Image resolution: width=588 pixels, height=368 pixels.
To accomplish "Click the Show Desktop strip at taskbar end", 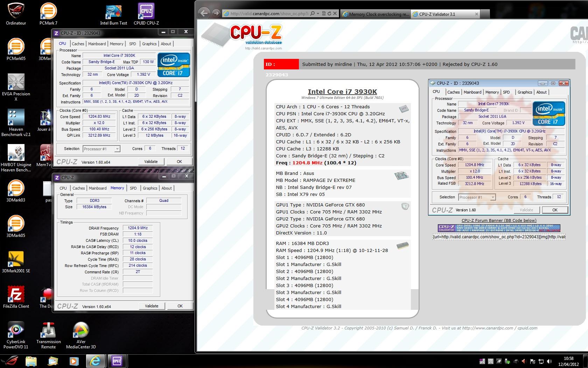I will click(x=585, y=361).
